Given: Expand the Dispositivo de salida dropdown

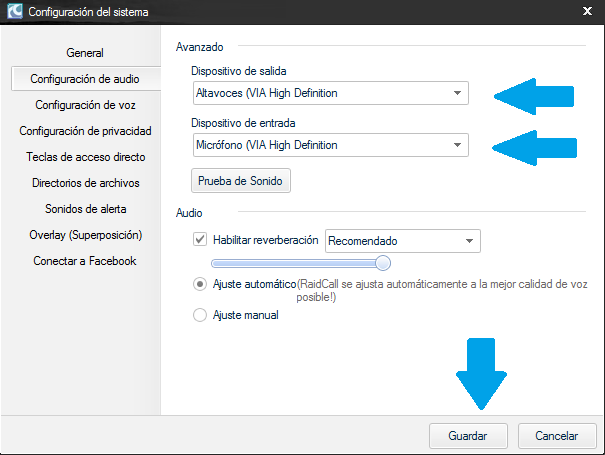Looking at the screenshot, I should click(457, 94).
